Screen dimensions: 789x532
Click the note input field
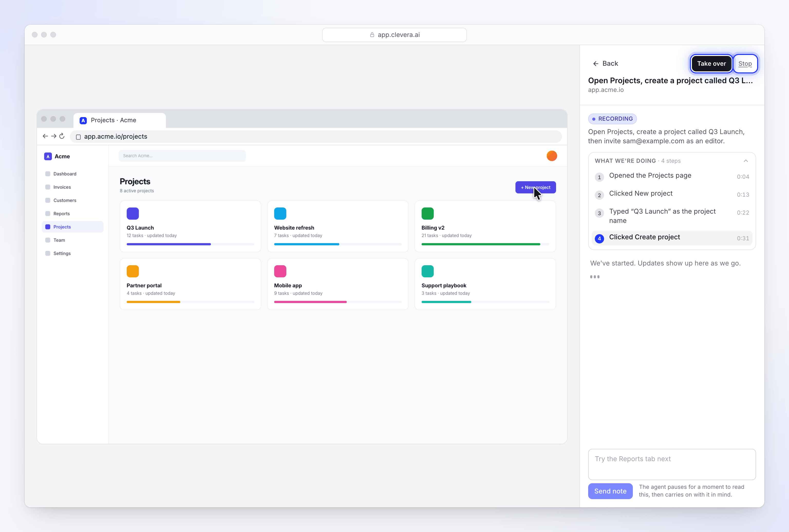click(672, 464)
